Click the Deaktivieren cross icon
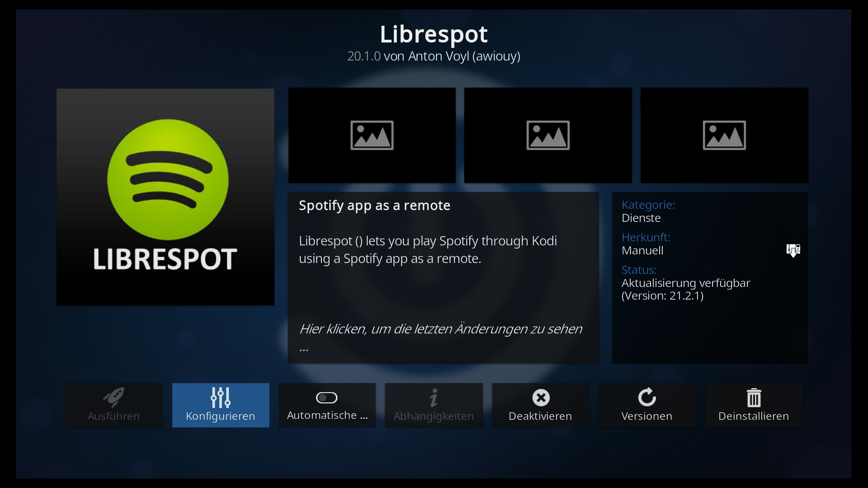 coord(541,398)
